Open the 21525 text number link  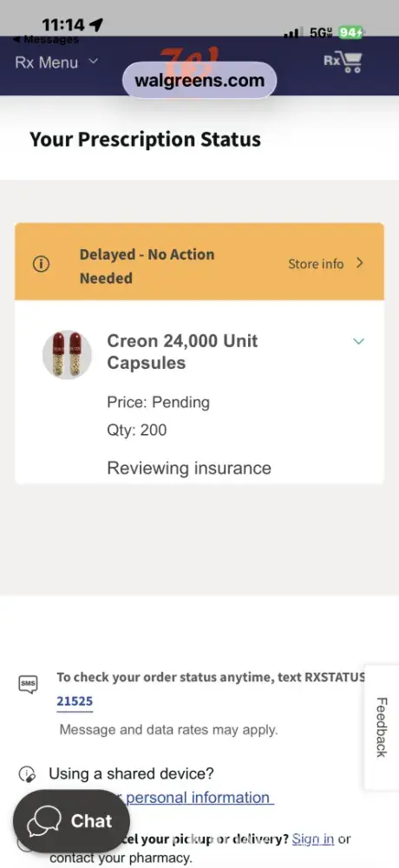[x=75, y=701]
